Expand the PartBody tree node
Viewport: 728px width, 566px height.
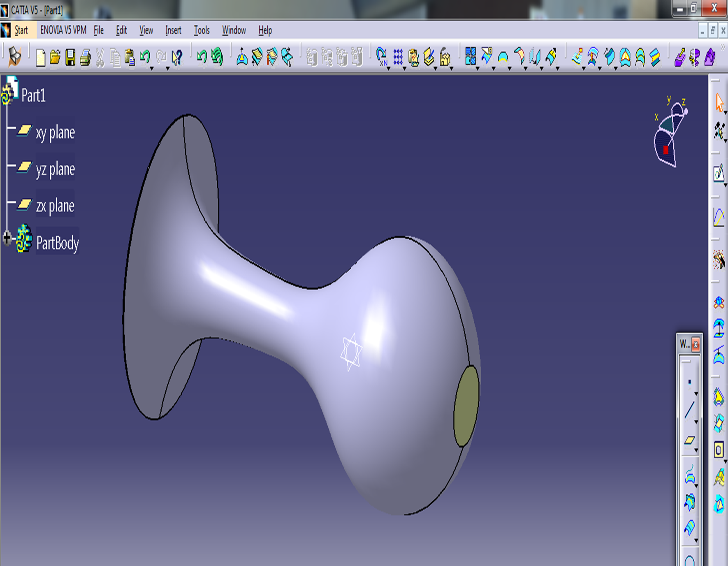(x=7, y=238)
